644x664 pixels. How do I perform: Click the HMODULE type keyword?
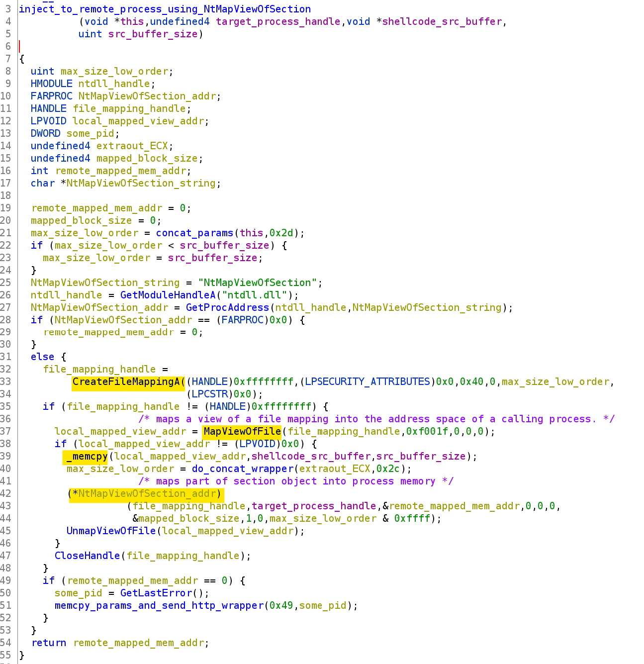51,84
